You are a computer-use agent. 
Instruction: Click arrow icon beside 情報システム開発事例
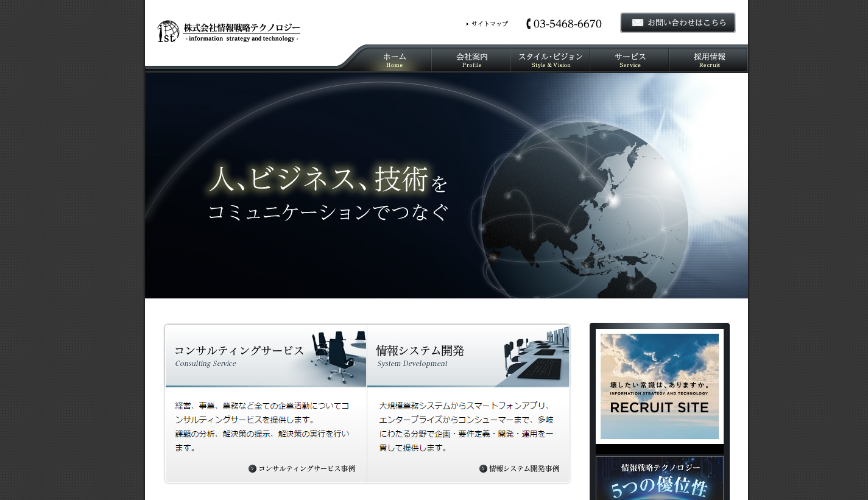click(x=483, y=468)
